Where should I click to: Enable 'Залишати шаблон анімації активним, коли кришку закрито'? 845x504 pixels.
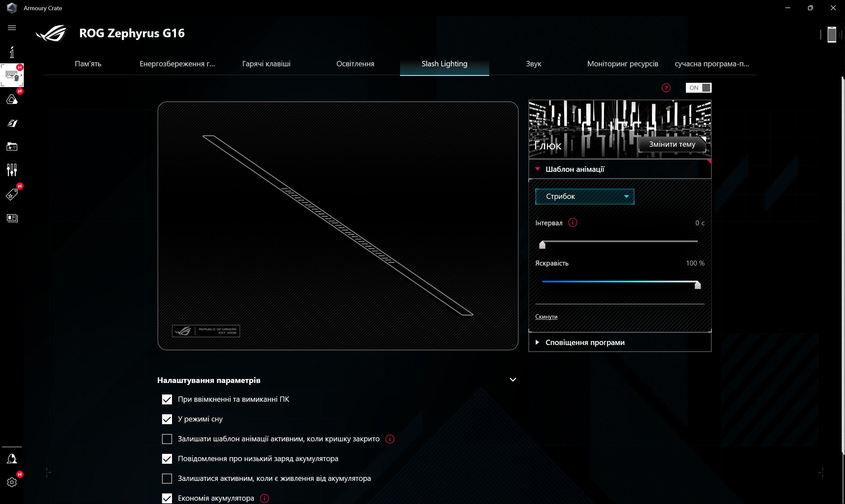coord(167,438)
